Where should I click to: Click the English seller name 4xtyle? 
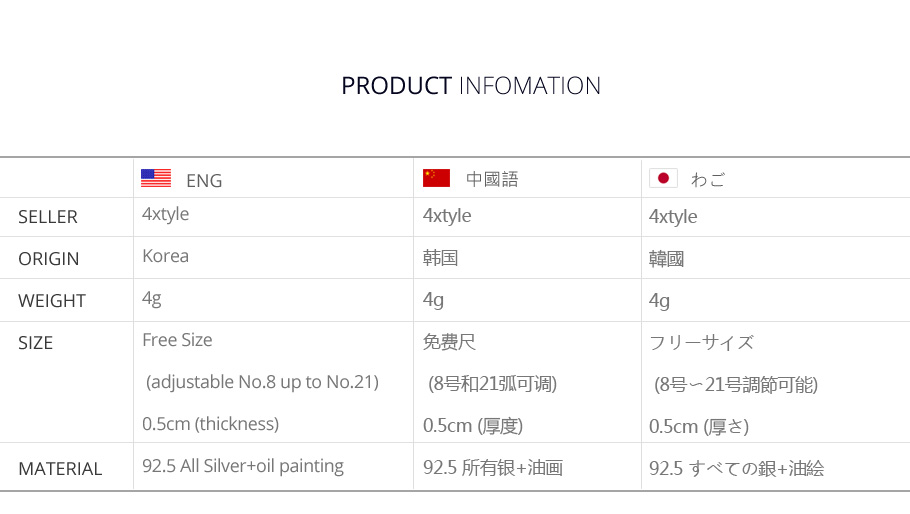click(x=166, y=214)
